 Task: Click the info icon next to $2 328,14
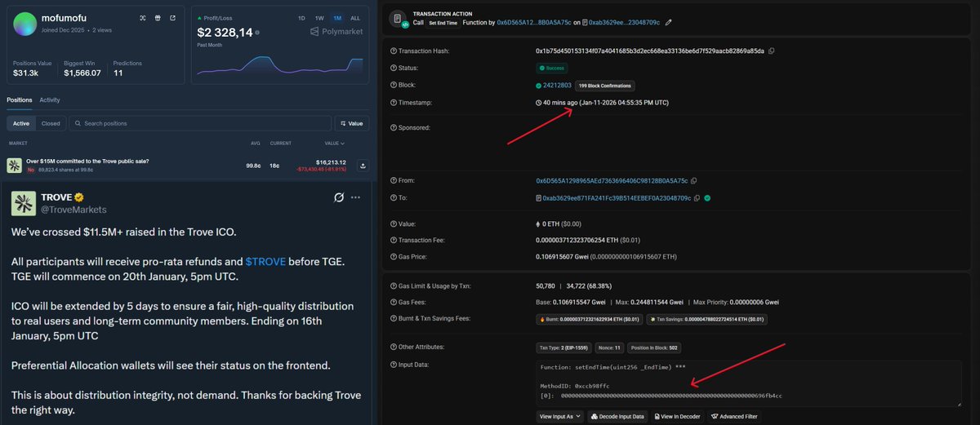[257, 33]
